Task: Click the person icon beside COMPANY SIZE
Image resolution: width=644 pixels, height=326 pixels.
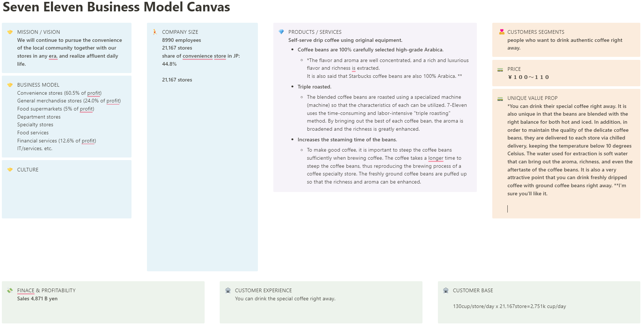Action: [155, 32]
